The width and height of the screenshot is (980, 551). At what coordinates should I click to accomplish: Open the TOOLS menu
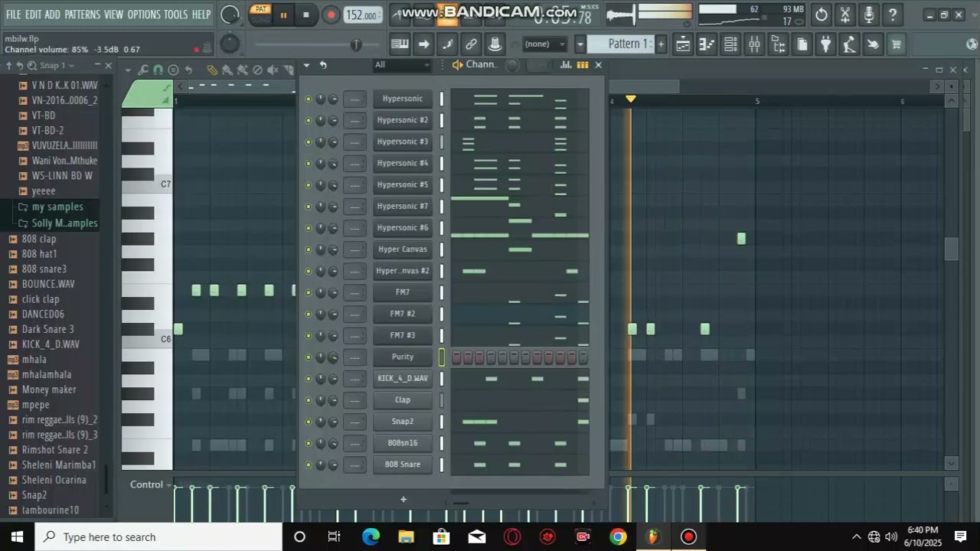point(175,15)
